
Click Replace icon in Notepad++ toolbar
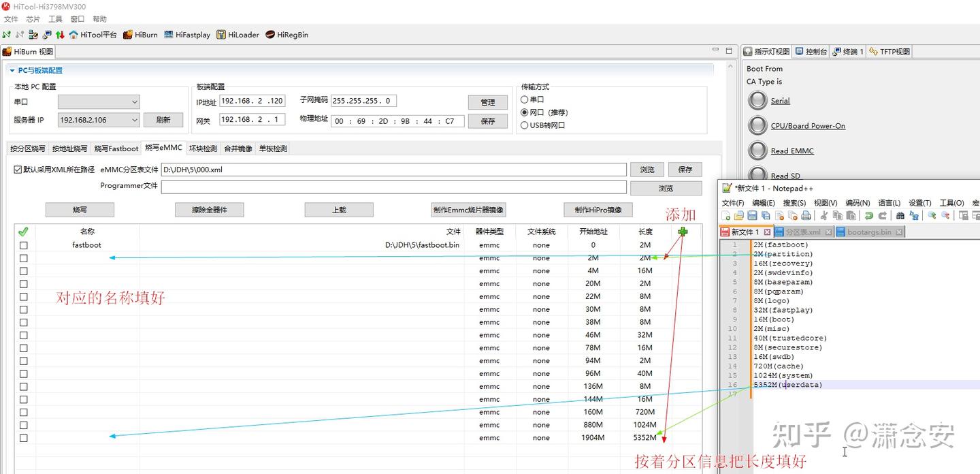(x=914, y=215)
